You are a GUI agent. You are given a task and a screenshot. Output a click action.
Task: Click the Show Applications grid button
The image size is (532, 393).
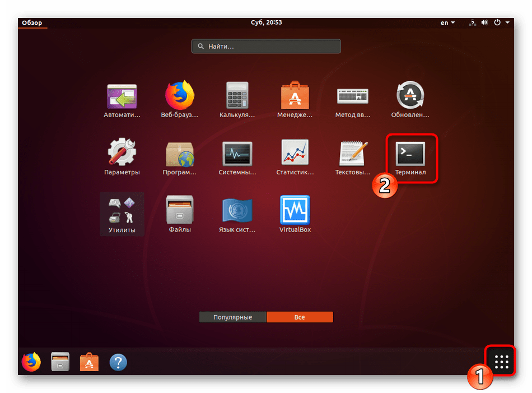[x=501, y=362]
